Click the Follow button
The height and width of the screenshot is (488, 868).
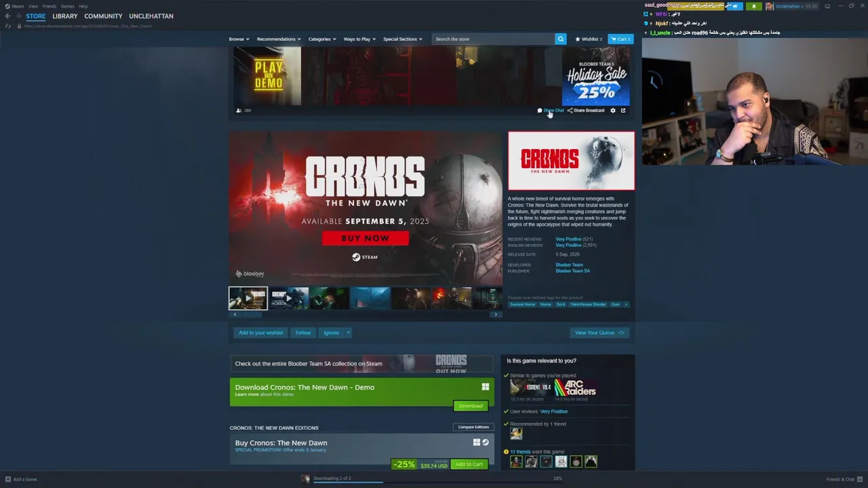tap(303, 333)
